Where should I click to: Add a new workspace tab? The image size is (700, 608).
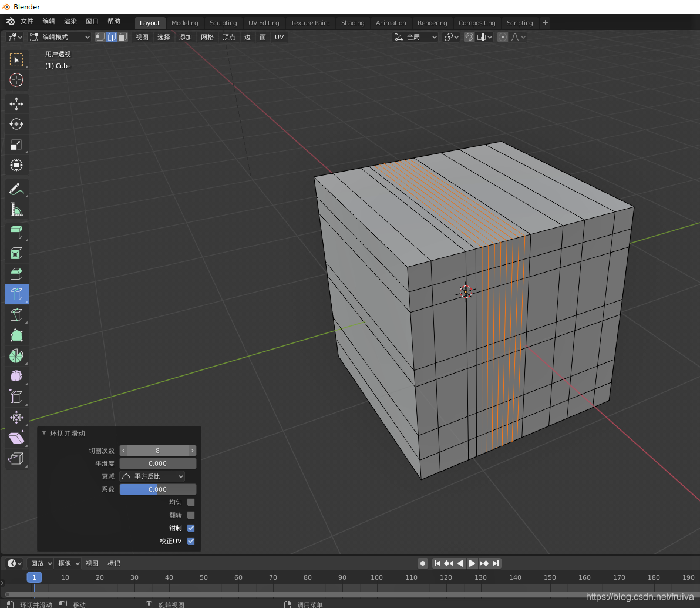(545, 23)
